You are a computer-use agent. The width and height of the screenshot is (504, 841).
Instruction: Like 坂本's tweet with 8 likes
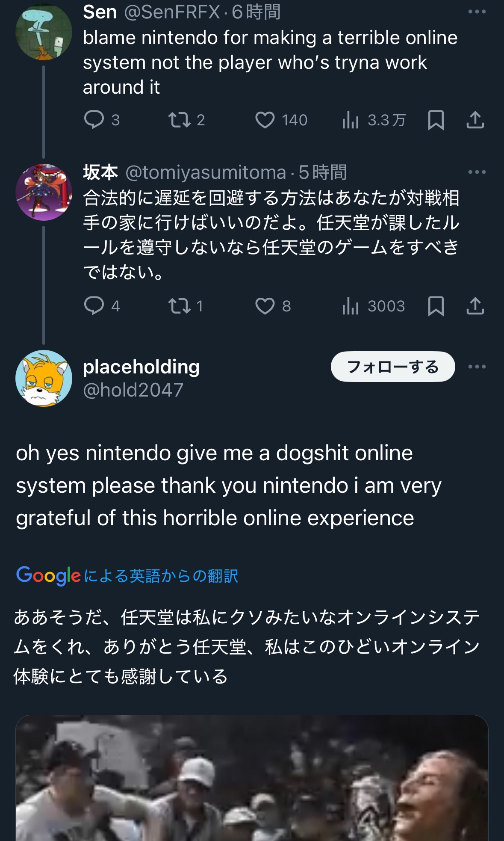265,306
